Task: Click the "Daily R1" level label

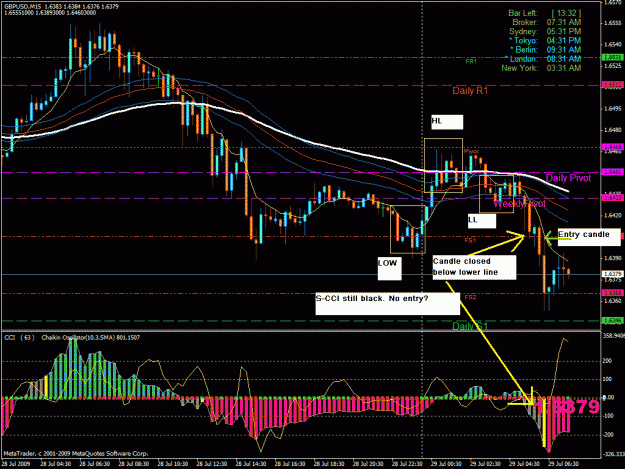Action: coord(470,91)
